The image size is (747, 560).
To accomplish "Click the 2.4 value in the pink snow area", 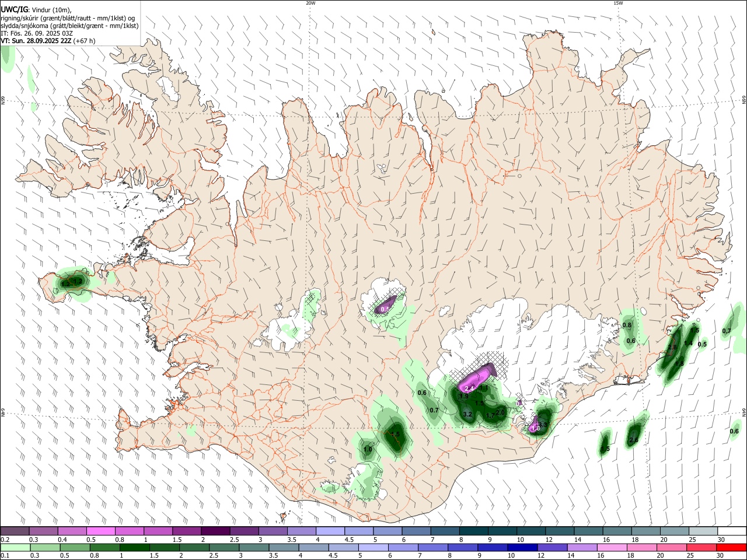I will tap(469, 388).
